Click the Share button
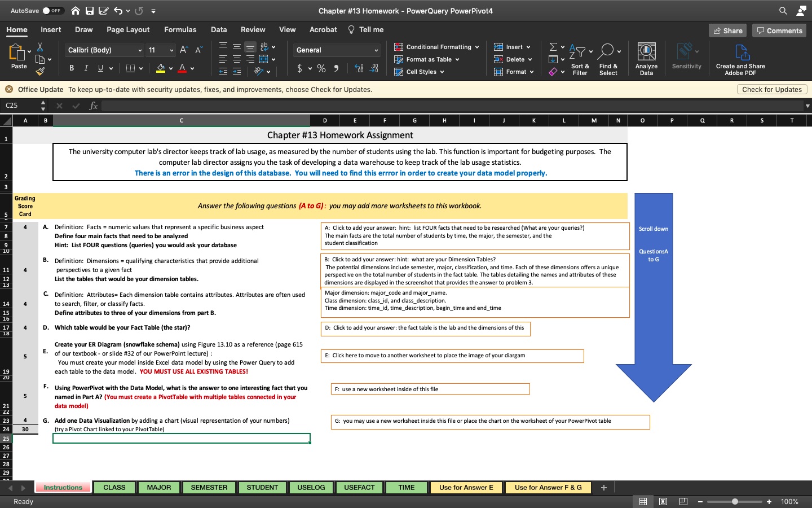 (x=727, y=30)
